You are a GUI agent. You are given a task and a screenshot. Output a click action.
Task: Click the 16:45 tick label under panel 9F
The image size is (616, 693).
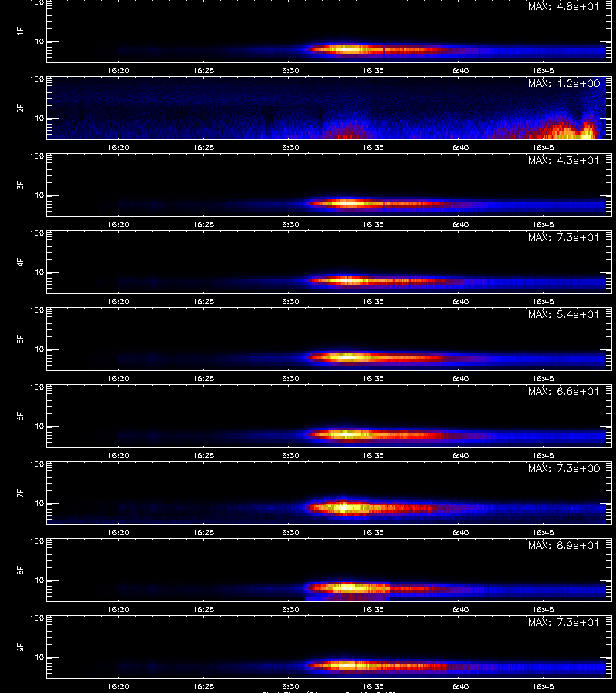tap(543, 687)
